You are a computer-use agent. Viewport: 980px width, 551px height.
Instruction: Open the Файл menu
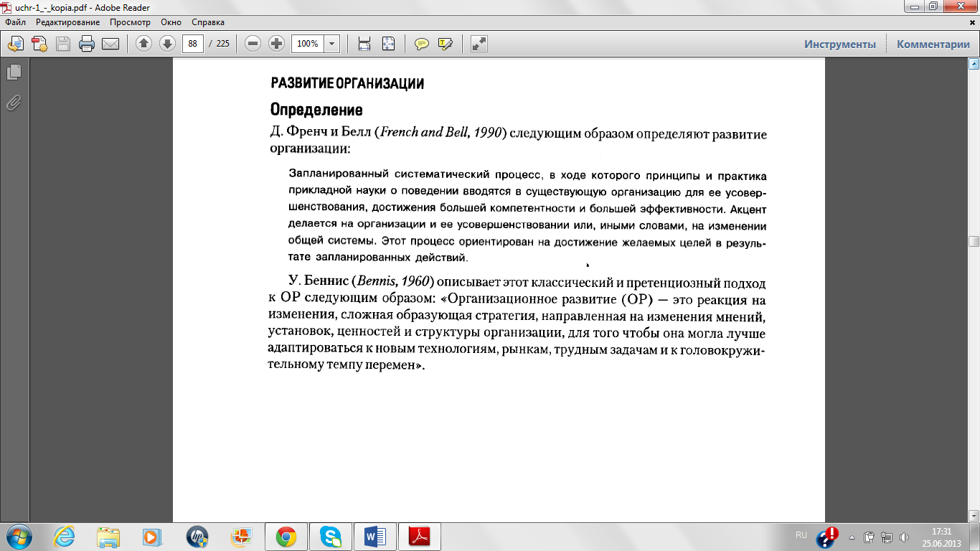click(15, 22)
